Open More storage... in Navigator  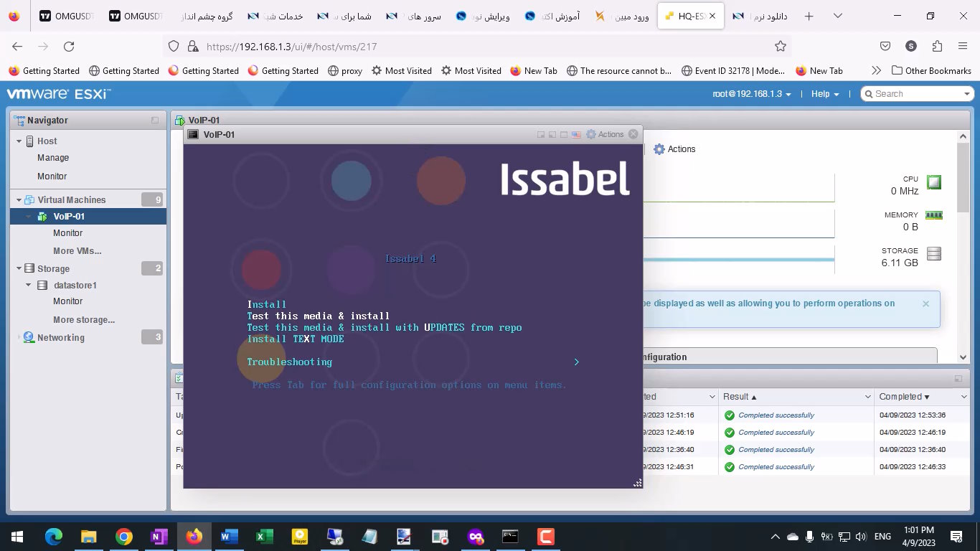tap(84, 320)
